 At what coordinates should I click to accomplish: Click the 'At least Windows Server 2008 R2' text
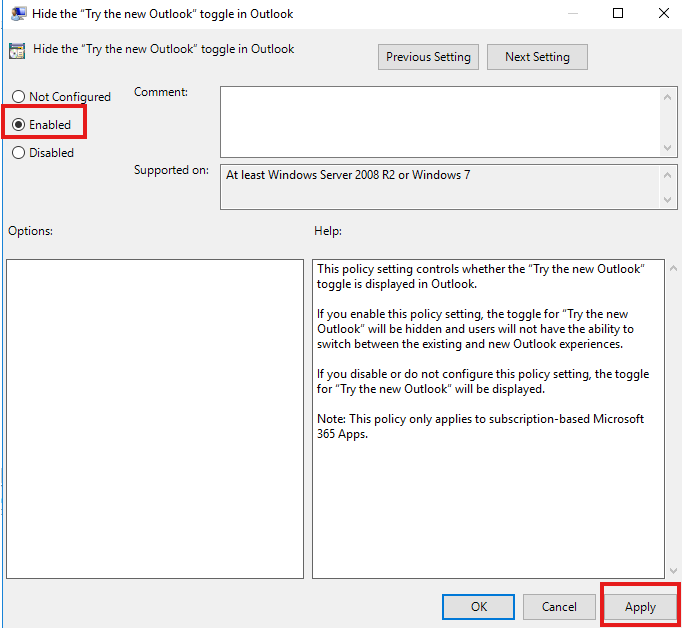(348, 175)
